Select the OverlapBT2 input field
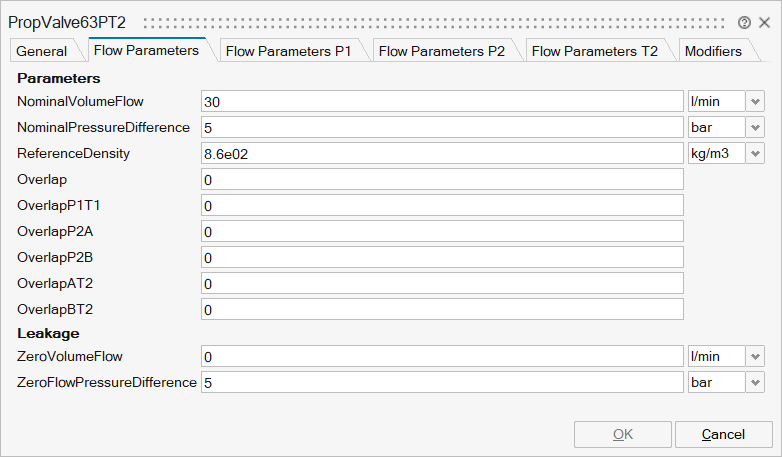The height and width of the screenshot is (457, 782). (x=441, y=309)
